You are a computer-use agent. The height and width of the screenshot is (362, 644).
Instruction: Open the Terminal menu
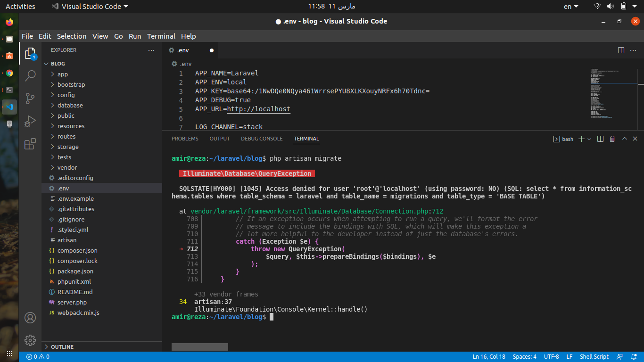161,36
